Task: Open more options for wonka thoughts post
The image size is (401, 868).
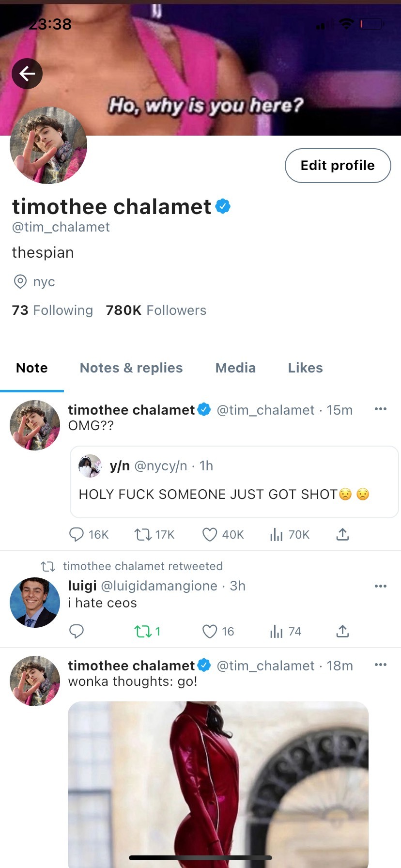Action: tap(381, 665)
